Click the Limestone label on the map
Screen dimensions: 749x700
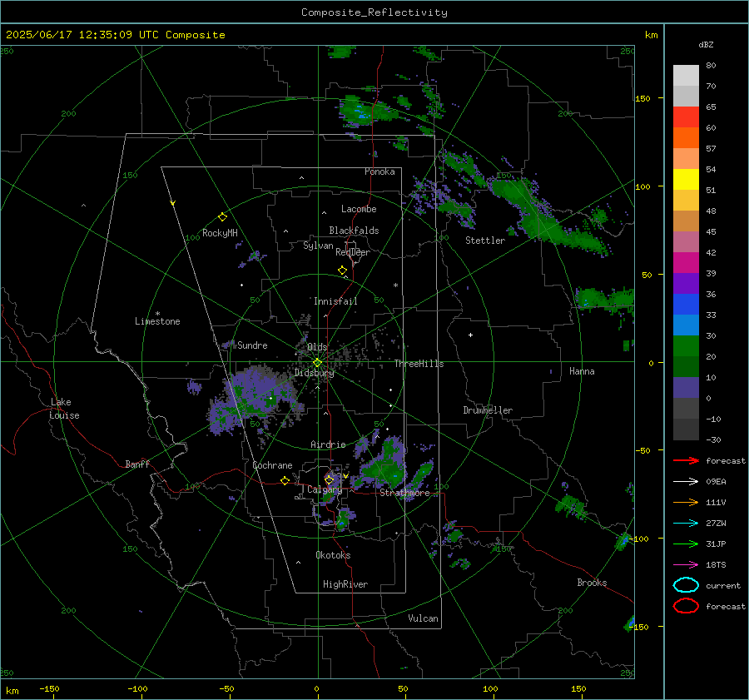(157, 321)
